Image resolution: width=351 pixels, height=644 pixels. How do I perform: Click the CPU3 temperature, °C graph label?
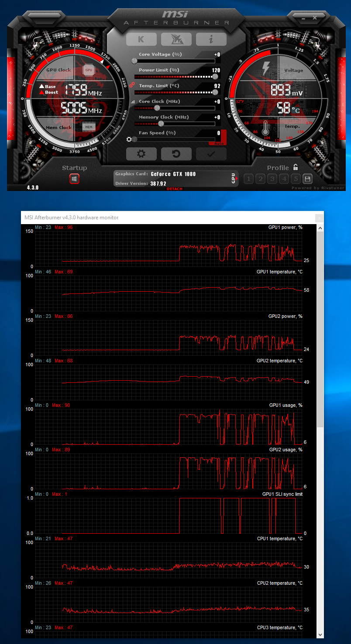point(280,628)
